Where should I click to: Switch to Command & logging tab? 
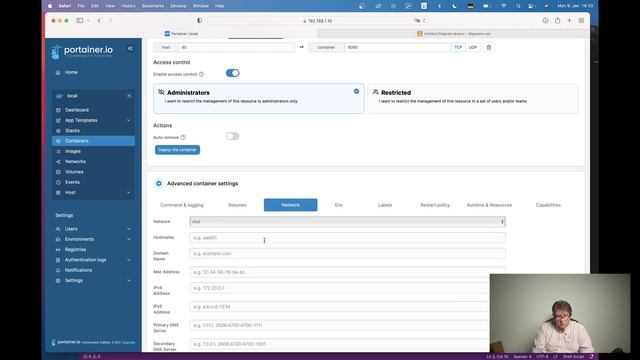[x=182, y=205]
